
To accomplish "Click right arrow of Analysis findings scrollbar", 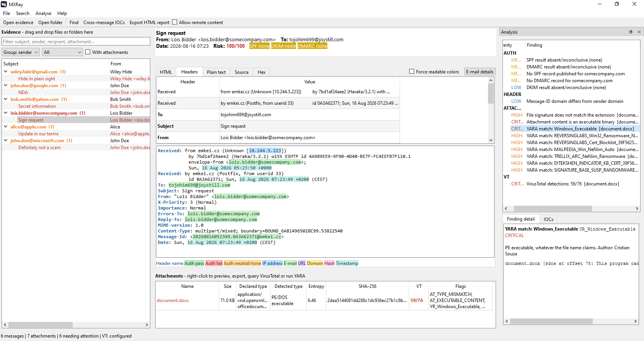I will point(637,208).
